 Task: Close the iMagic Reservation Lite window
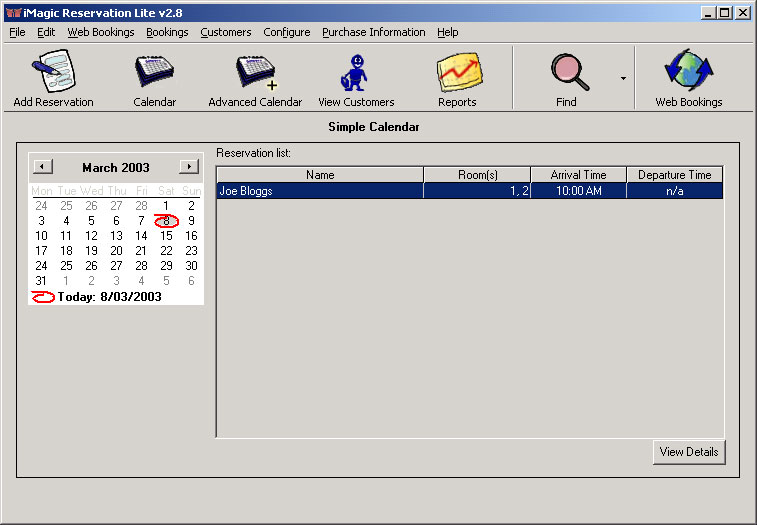[x=743, y=13]
